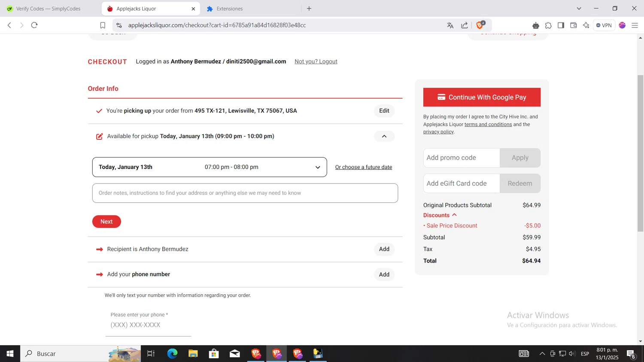
Task: Click the phone number input
Action: [x=148, y=325]
